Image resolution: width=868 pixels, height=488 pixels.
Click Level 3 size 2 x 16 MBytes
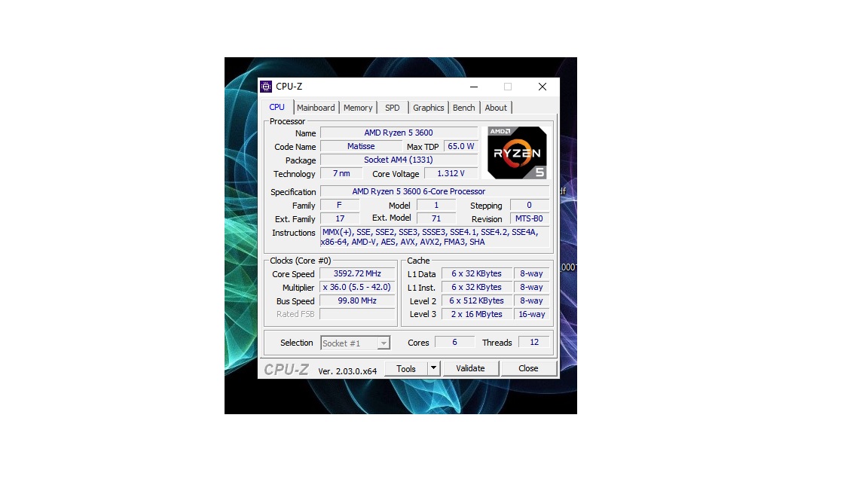click(x=477, y=314)
